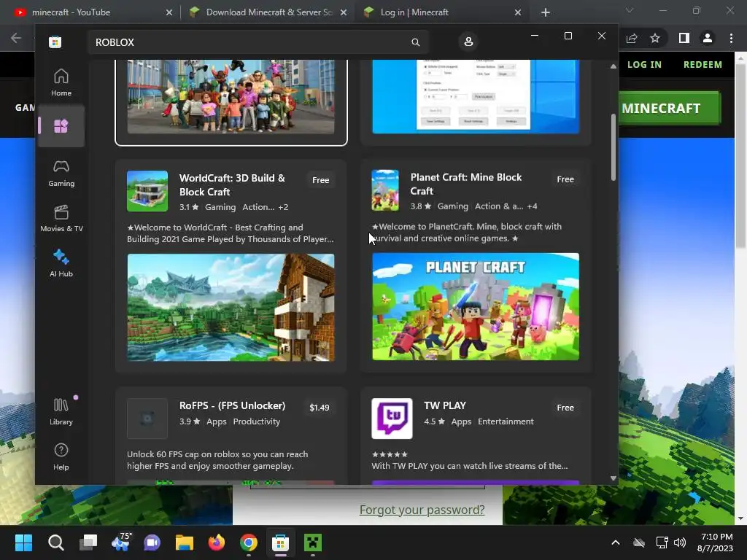Open the AI Hub section
The height and width of the screenshot is (560, 747).
[61, 263]
